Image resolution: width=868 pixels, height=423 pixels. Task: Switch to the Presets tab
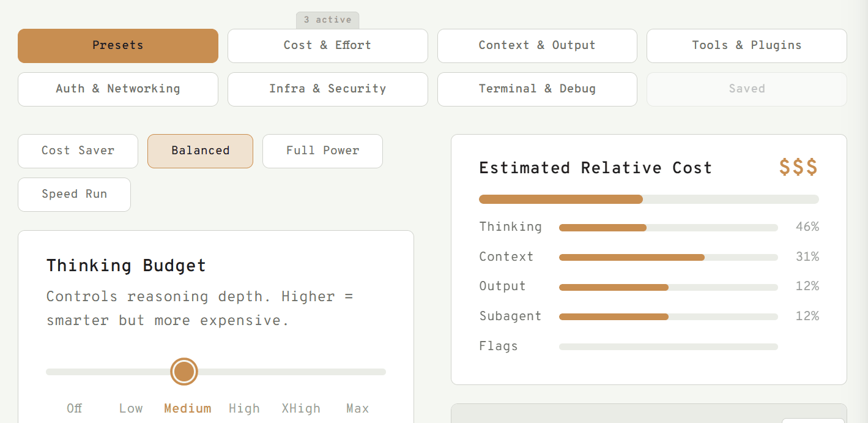[x=118, y=45]
